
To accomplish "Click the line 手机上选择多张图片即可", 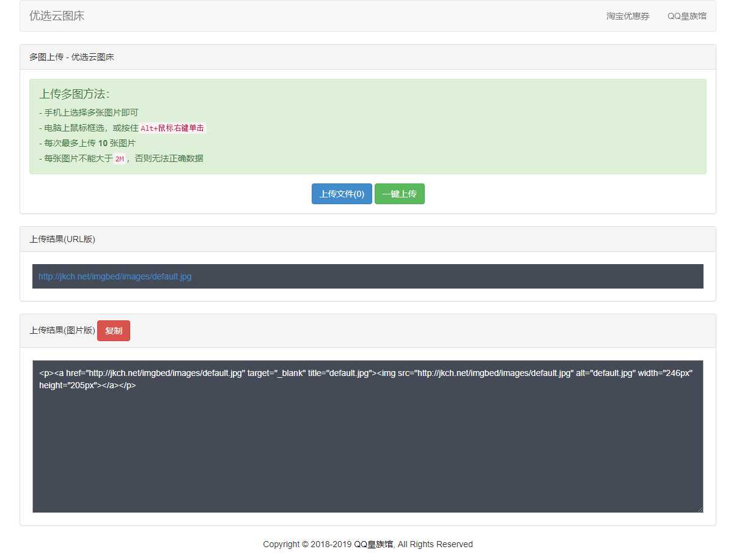I will click(x=89, y=112).
